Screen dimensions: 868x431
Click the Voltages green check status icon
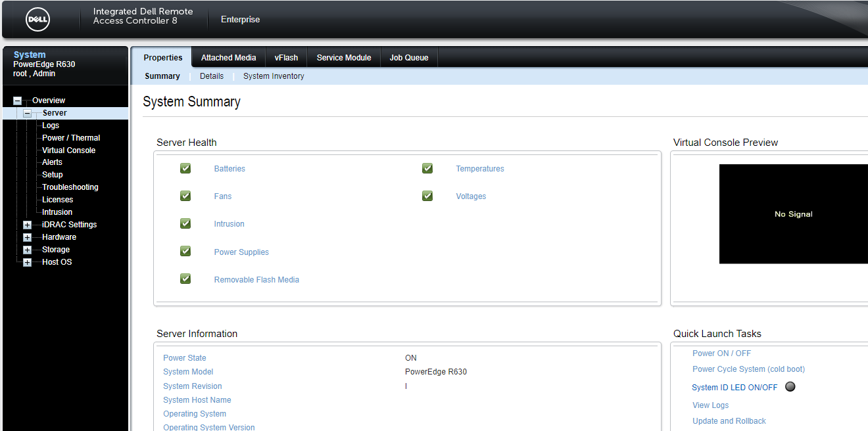point(427,196)
